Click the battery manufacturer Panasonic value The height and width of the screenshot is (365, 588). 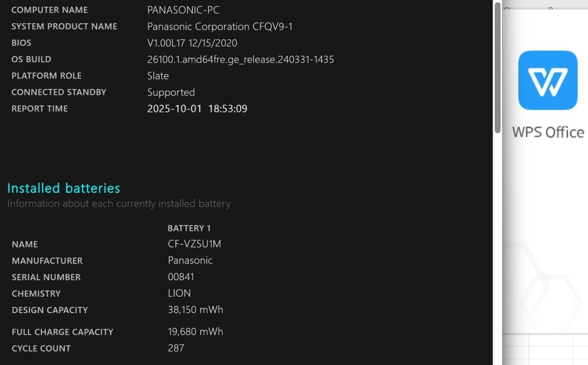(190, 261)
